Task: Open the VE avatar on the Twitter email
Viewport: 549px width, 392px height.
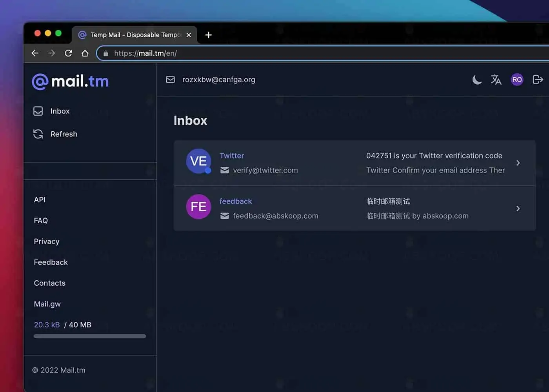Action: coord(198,161)
